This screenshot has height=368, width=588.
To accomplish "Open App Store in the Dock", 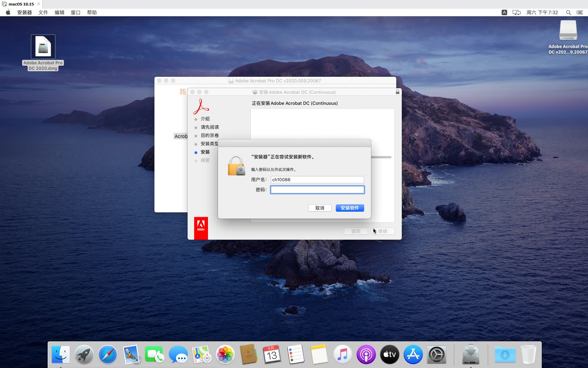I will (x=413, y=355).
